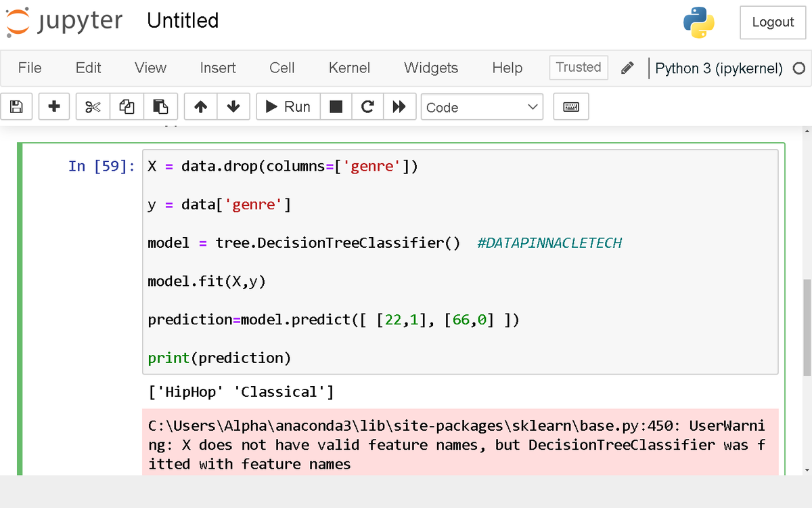Click the Python 3 (ipykernel) kernel name

(719, 68)
